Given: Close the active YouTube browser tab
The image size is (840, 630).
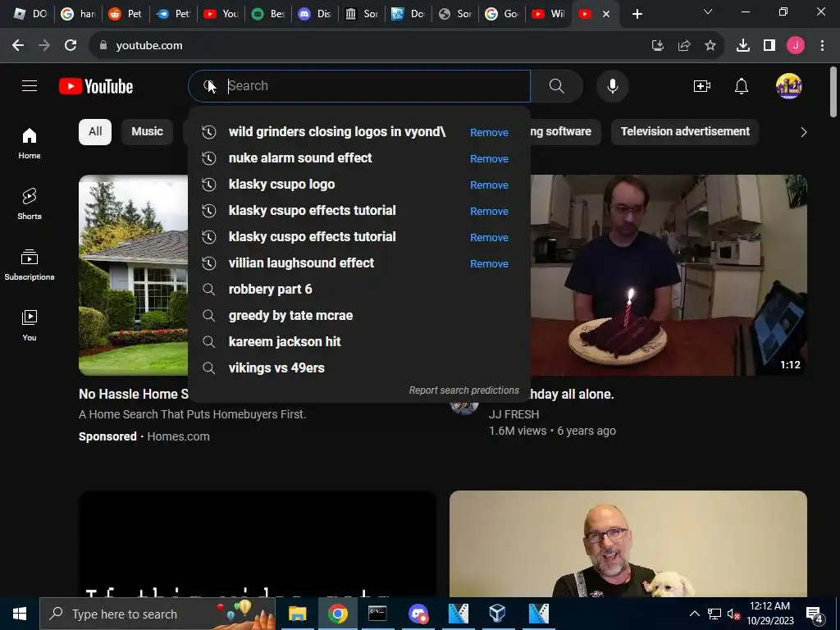Looking at the screenshot, I should coord(606,14).
